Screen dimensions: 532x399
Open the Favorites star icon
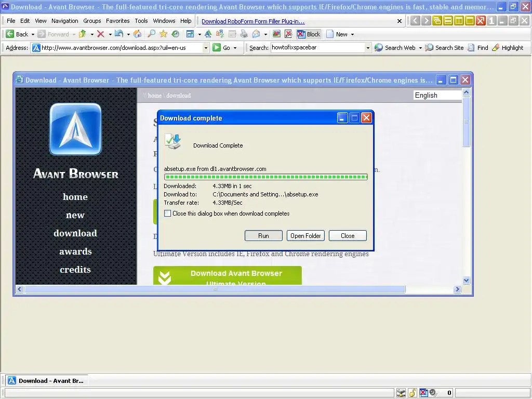click(164, 34)
